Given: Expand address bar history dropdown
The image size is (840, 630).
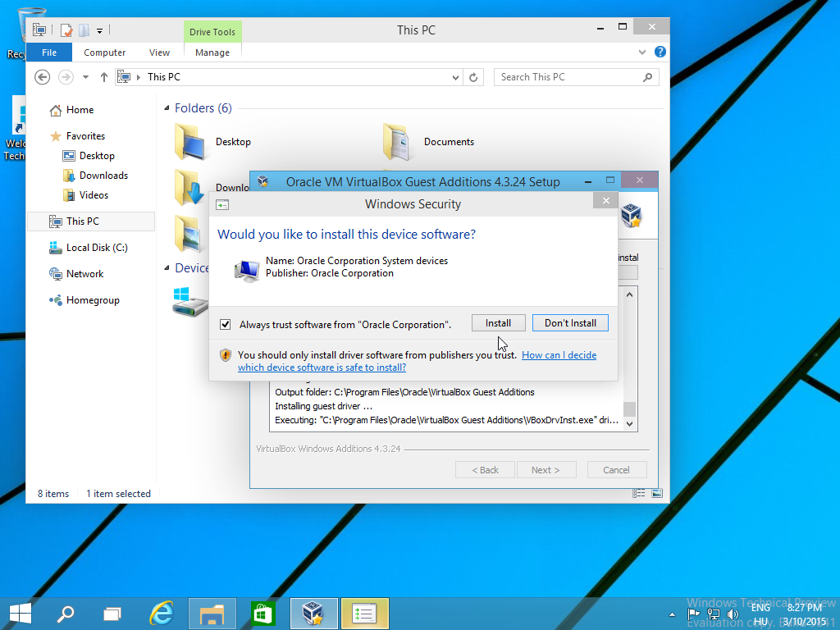Looking at the screenshot, I should (455, 78).
